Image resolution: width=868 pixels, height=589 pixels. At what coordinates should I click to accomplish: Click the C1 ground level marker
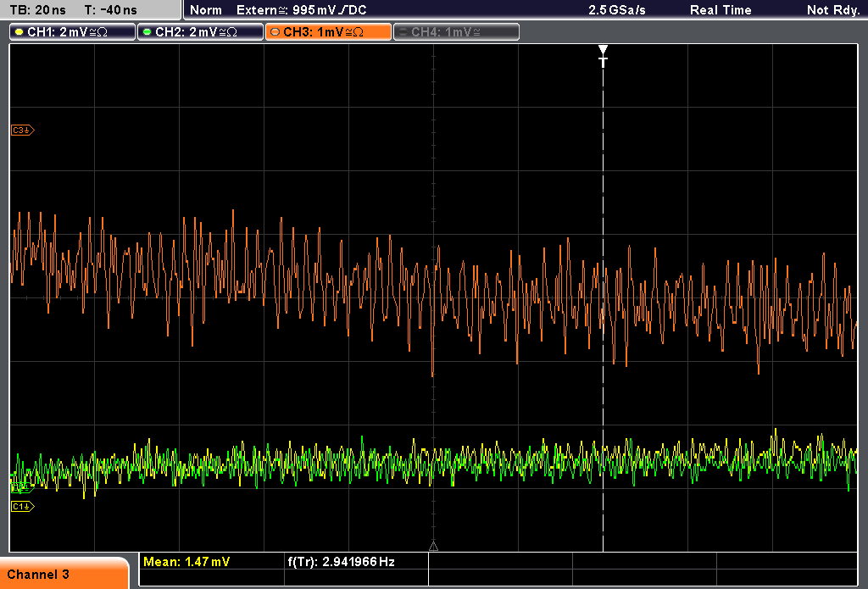click(23, 507)
